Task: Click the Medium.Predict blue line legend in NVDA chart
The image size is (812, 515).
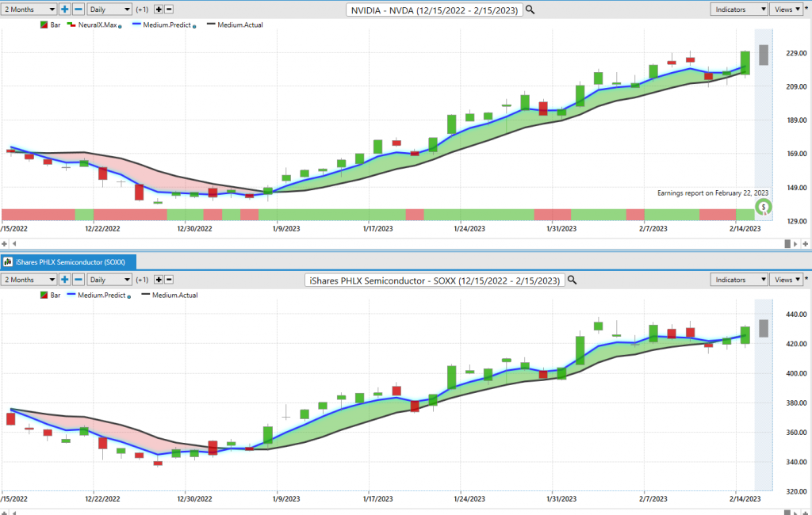Action: click(136, 25)
